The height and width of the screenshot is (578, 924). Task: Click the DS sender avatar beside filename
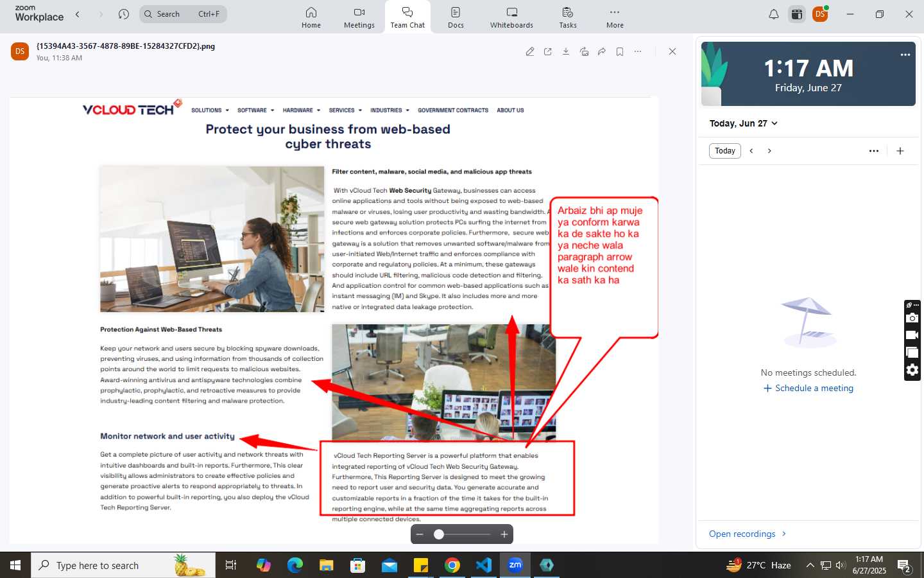click(x=20, y=51)
